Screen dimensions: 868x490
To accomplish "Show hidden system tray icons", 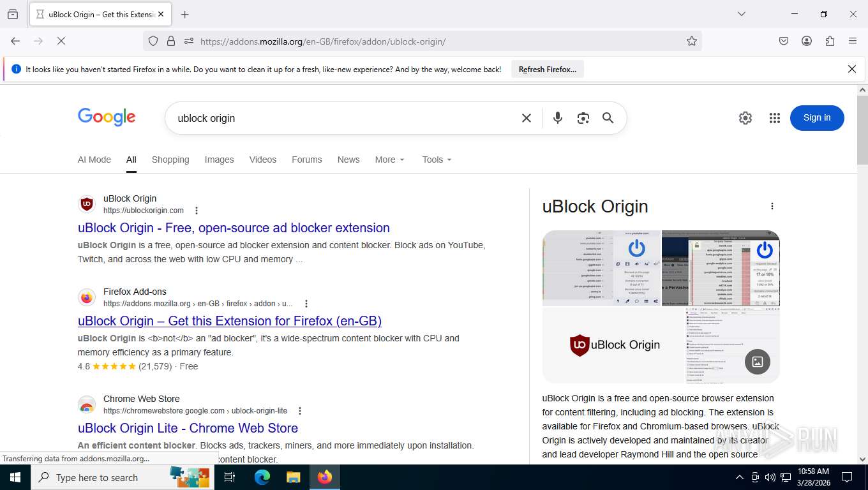I will [740, 477].
